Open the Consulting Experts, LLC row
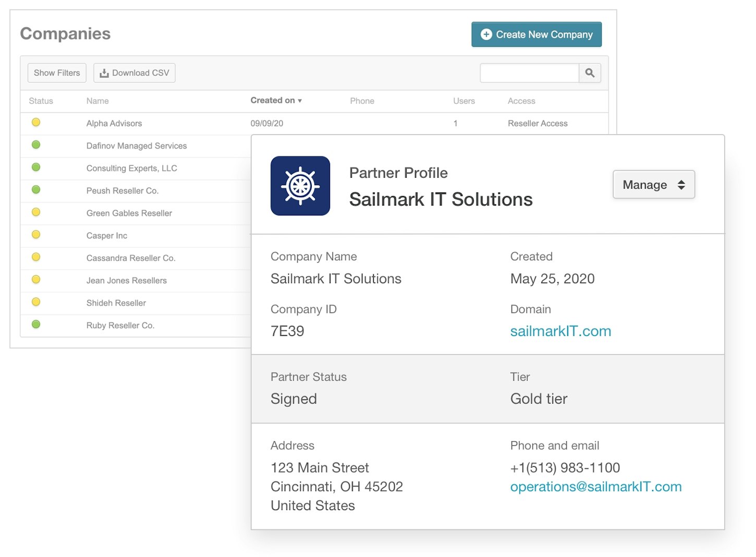This screenshot has height=557, width=756. [132, 168]
